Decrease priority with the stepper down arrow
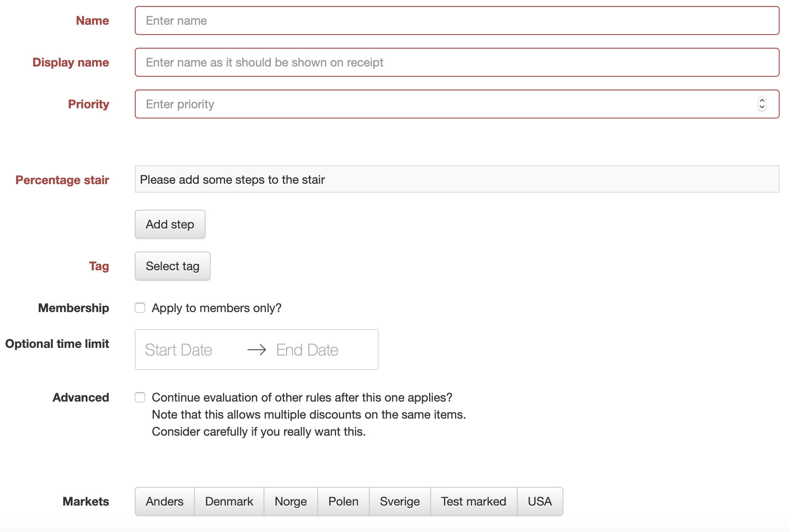The image size is (789, 532). point(762,107)
